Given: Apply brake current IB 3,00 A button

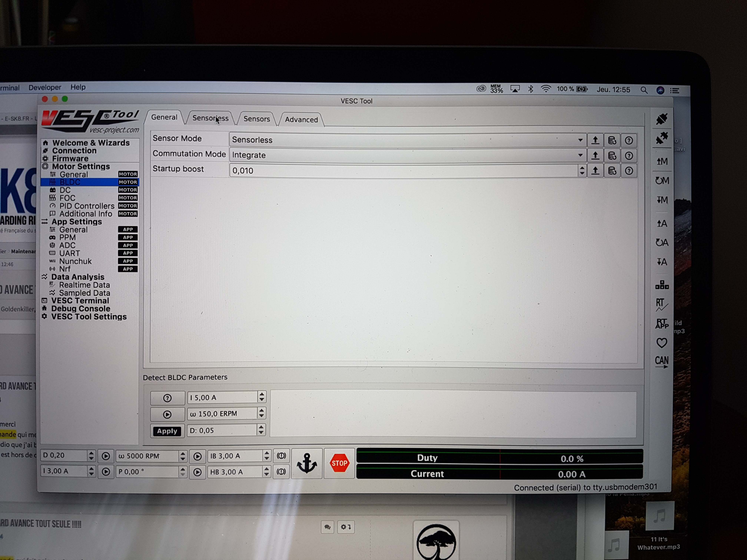Looking at the screenshot, I should [281, 456].
